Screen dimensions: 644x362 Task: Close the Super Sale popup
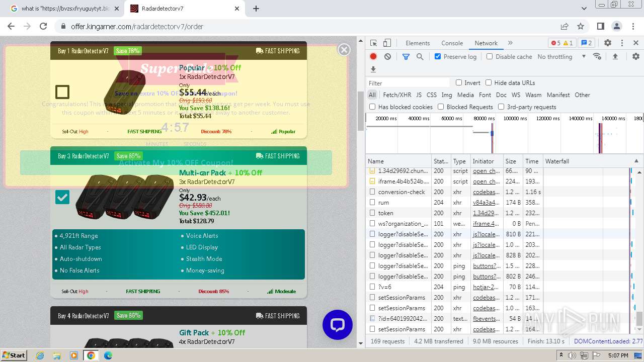point(344,49)
